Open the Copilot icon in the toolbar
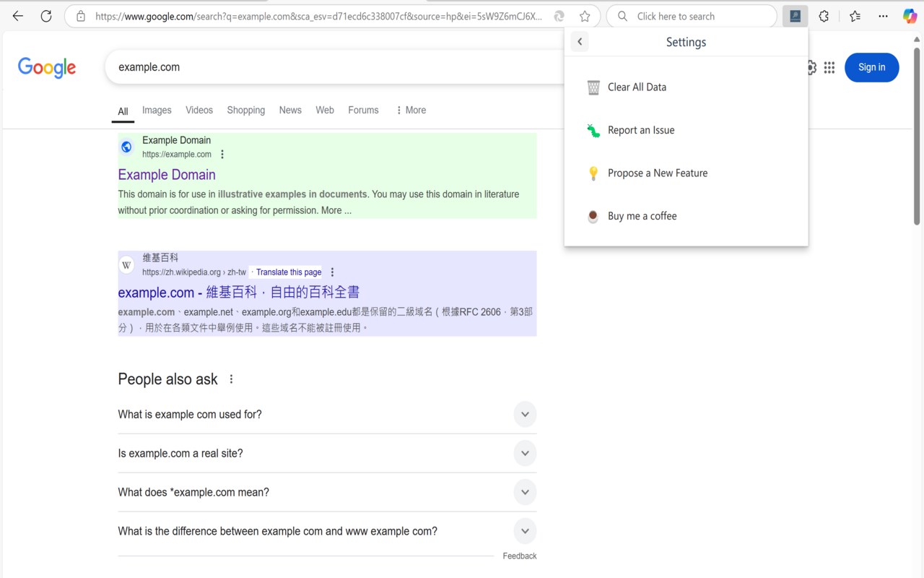924x578 pixels. click(x=910, y=16)
